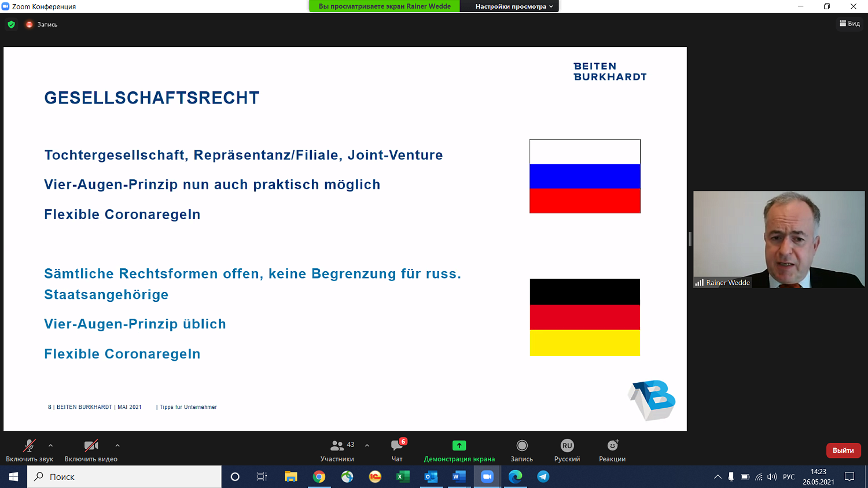Open the Русский interpretation language selector
The width and height of the screenshot is (868, 488).
567,450
